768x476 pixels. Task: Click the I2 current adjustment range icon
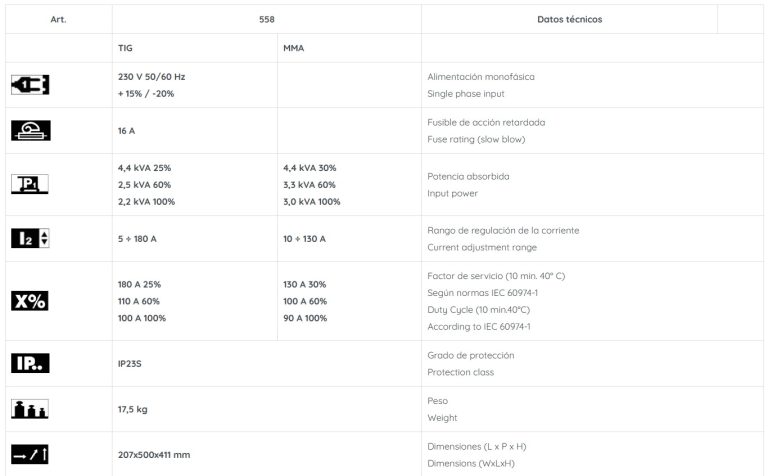tap(30, 238)
